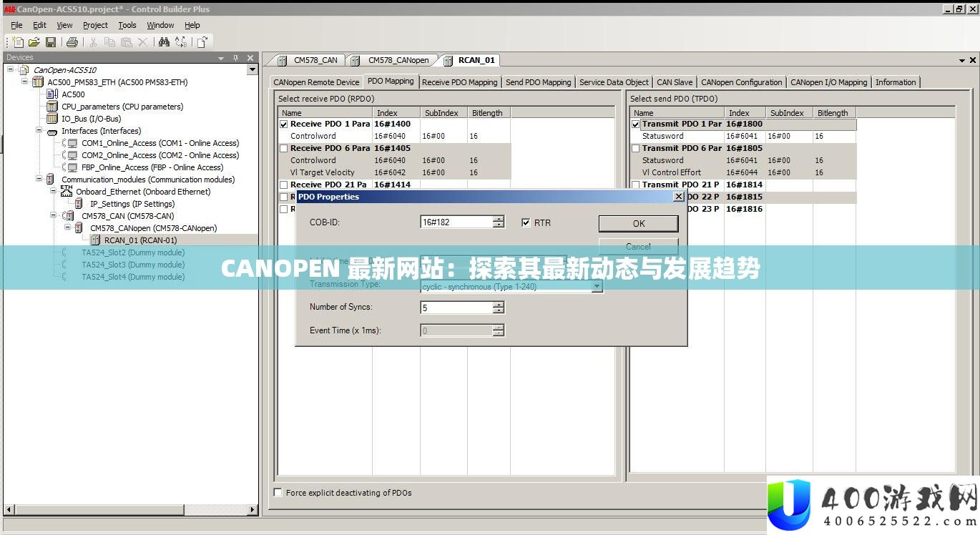
Task: Enable Force explicit deactivating of PDOs
Action: click(x=278, y=492)
